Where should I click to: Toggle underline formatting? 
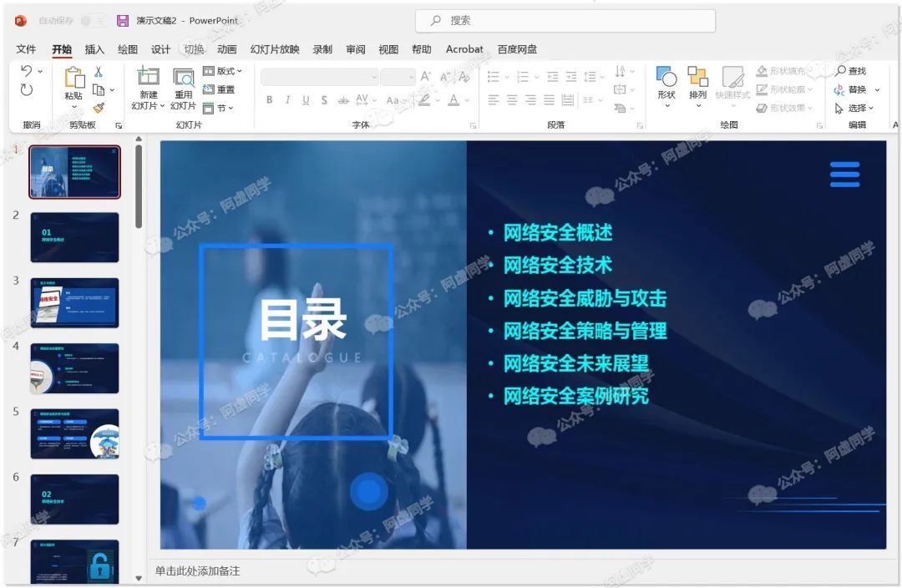[306, 100]
